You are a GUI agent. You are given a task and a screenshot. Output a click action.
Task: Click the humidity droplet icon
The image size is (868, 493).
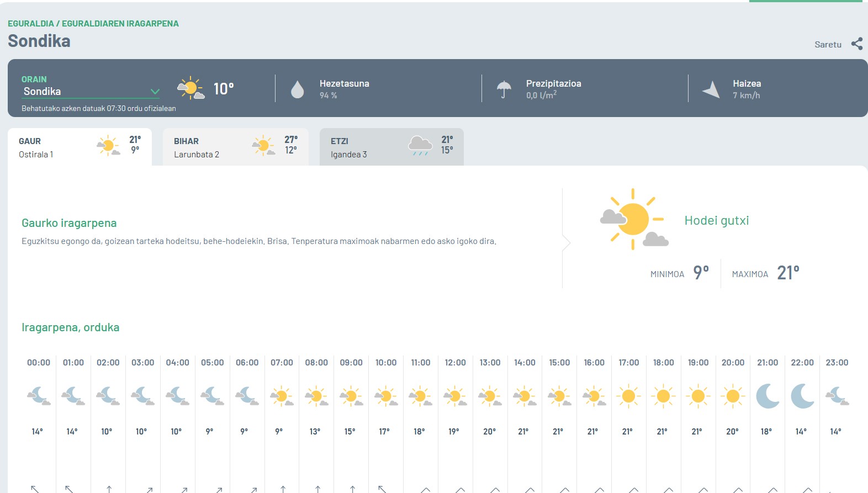(297, 89)
